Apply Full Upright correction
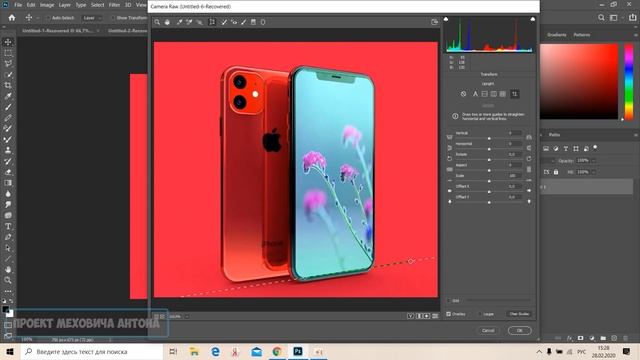Screen dimensions: 640x360 [503, 94]
